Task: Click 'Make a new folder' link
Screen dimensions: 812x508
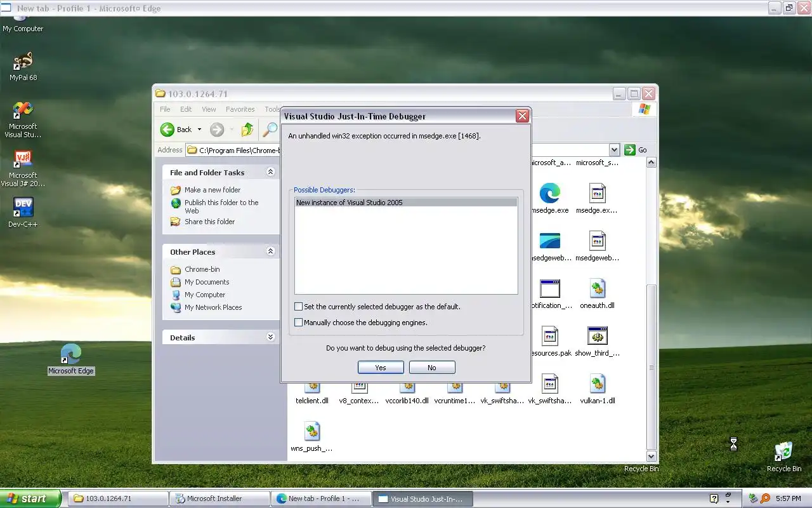Action: pos(213,190)
